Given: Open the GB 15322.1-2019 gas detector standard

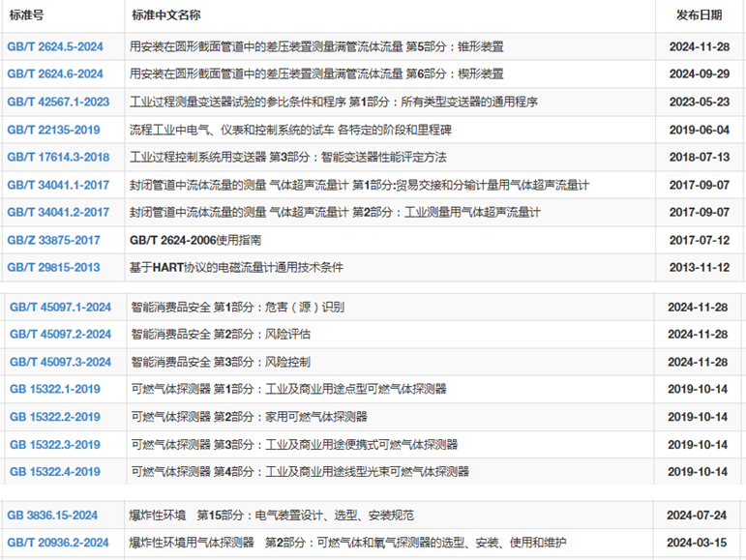Looking at the screenshot, I should (x=54, y=390).
